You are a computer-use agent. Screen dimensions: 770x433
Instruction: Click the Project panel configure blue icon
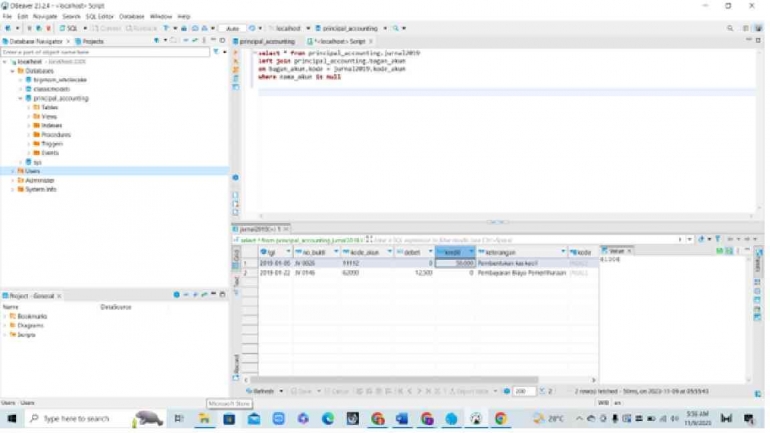tap(176, 295)
